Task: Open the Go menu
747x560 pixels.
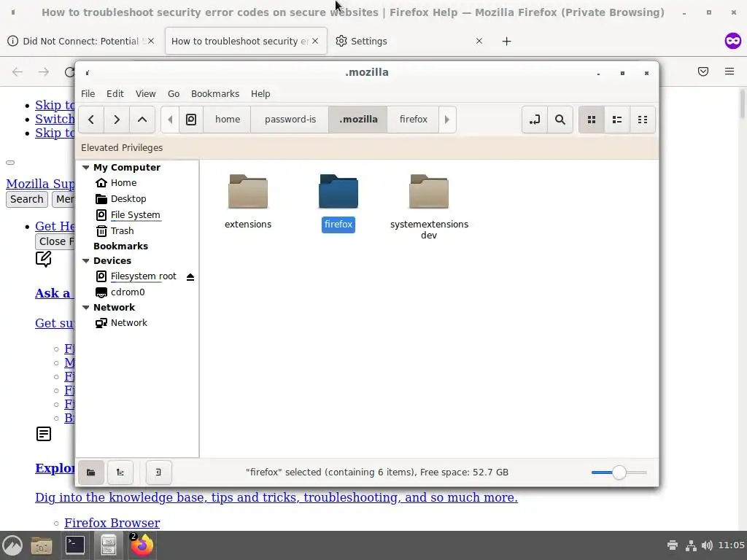Action: pos(174,94)
